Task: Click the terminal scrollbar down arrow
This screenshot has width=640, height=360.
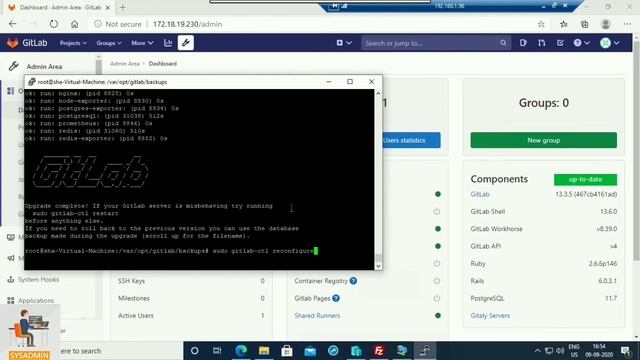Action: [378, 266]
